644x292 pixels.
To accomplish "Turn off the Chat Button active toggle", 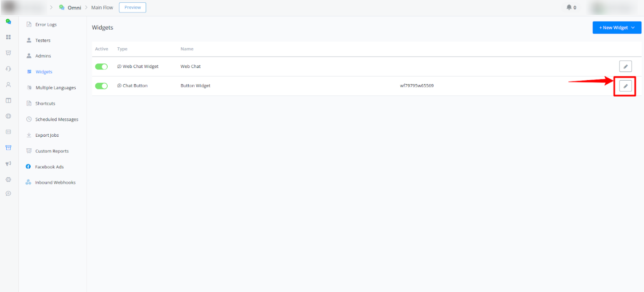I will tap(101, 86).
